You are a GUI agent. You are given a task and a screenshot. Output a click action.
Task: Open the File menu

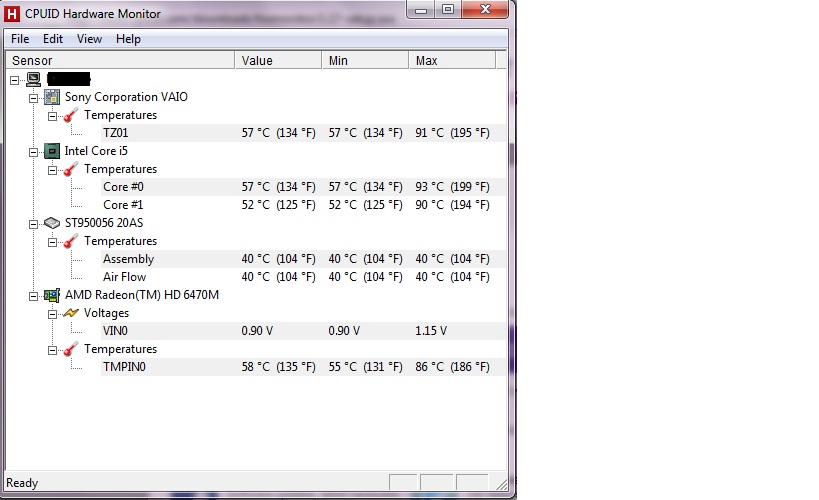20,39
